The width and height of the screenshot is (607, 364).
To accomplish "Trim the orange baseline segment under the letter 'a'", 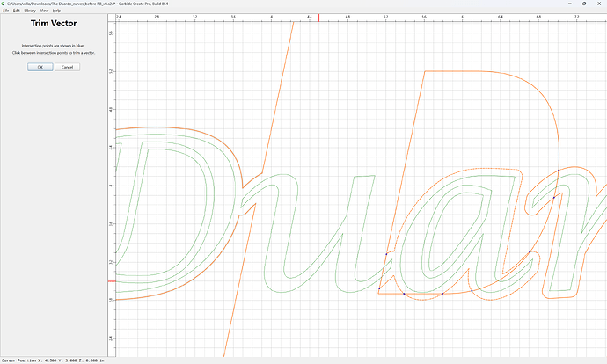I will coord(423,294).
